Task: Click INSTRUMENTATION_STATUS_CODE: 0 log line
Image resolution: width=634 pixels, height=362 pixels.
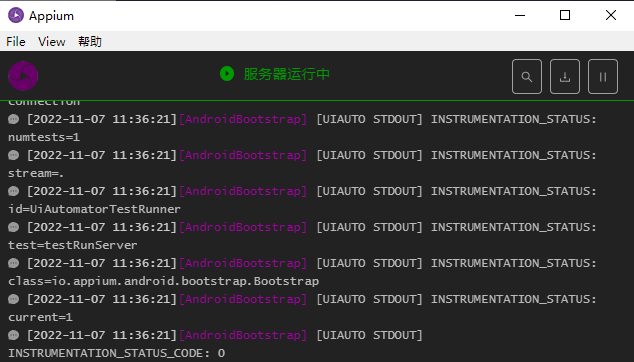Action: [116, 353]
